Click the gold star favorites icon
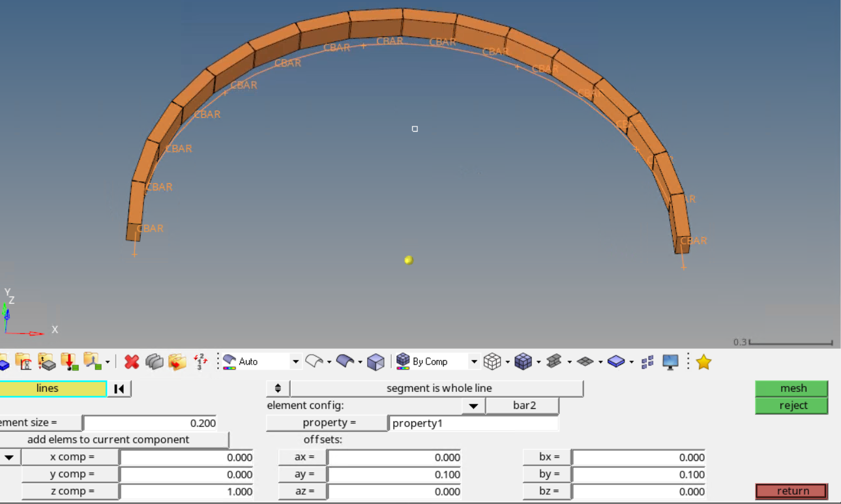This screenshot has width=841, height=504. click(x=703, y=361)
